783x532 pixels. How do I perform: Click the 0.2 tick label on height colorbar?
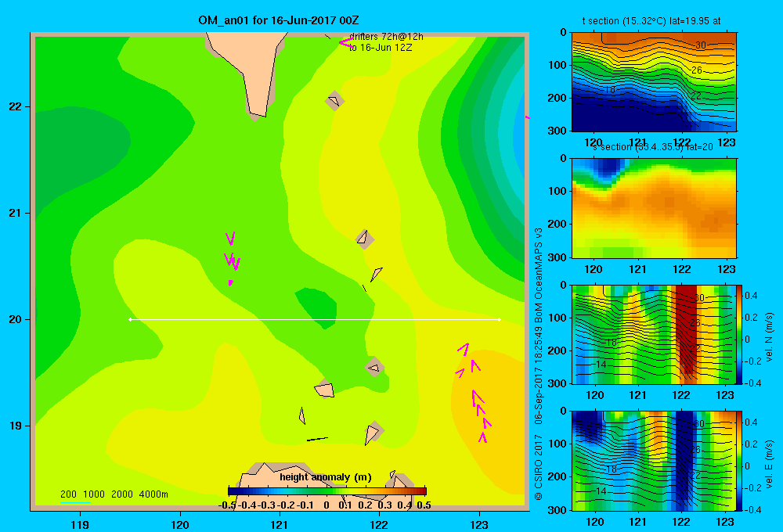[x=365, y=505]
